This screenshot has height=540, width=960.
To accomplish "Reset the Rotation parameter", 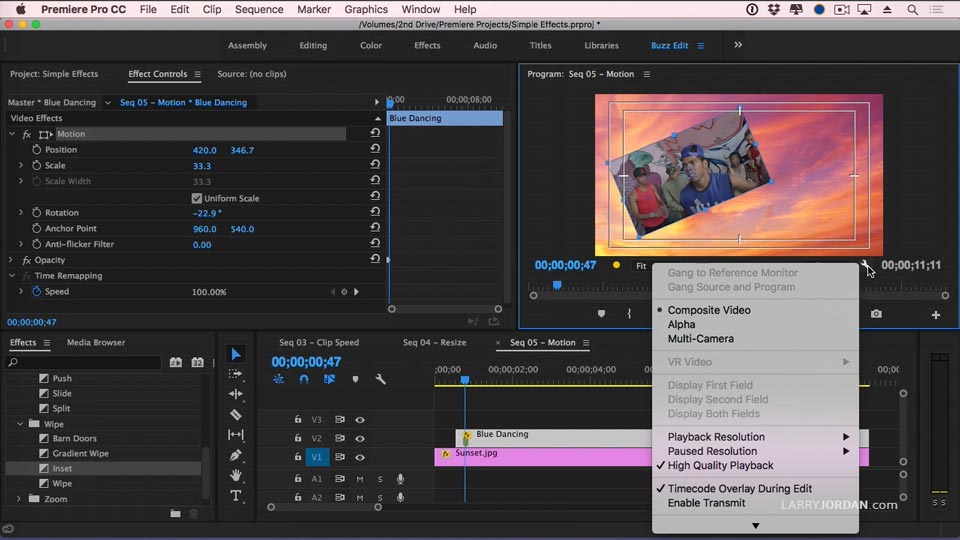I will (375, 213).
